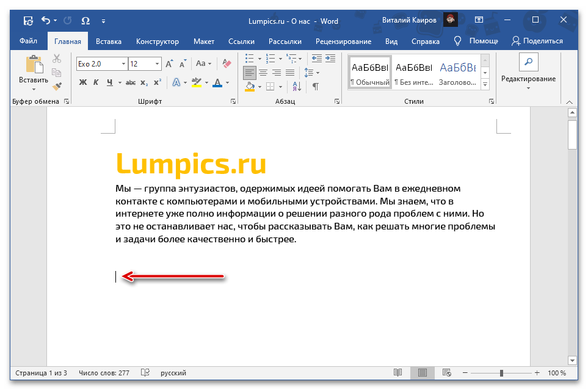Image resolution: width=588 pixels, height=390 pixels.
Task: Apply superscript formatting
Action: point(157,82)
